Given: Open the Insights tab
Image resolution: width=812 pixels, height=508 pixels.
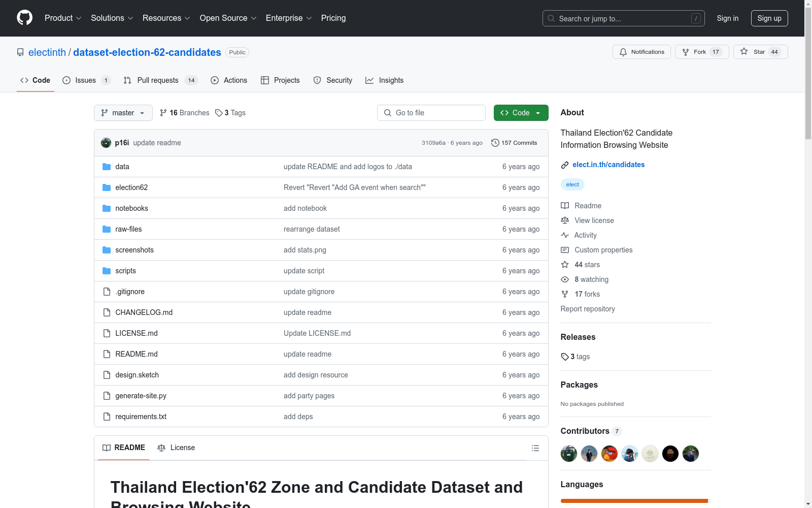Looking at the screenshot, I should tap(385, 80).
